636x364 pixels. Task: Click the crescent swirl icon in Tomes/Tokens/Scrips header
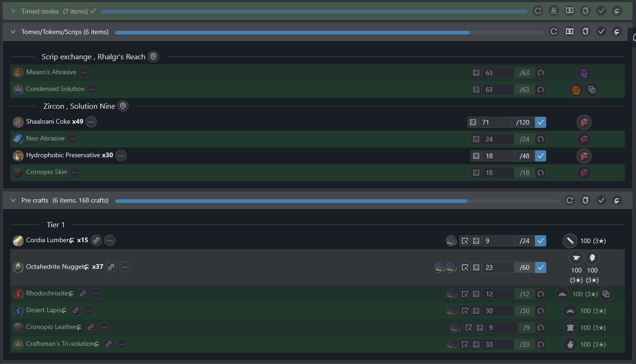tap(617, 32)
